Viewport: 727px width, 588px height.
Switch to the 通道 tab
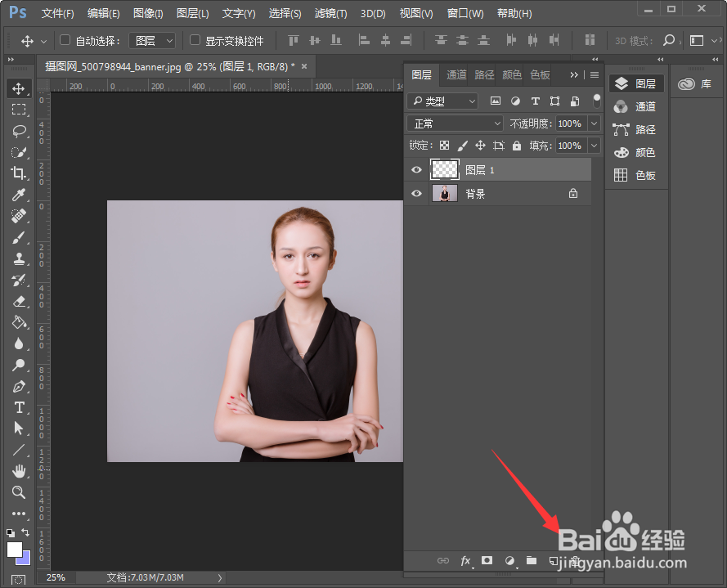click(x=456, y=74)
